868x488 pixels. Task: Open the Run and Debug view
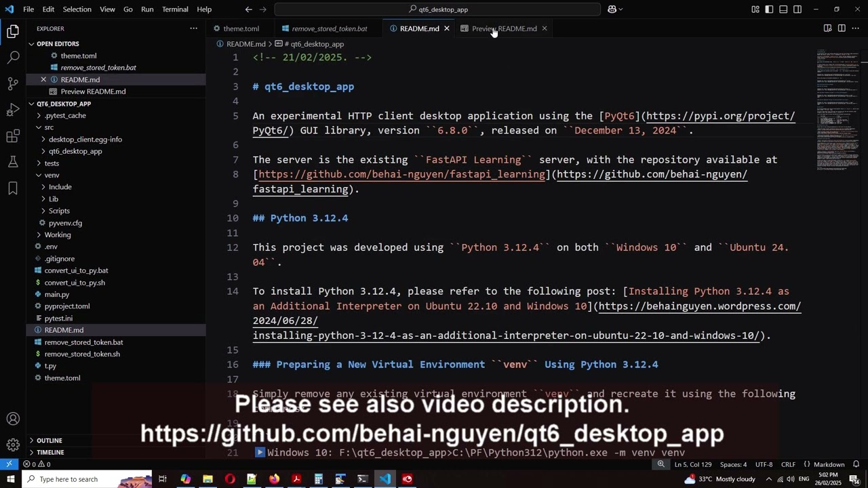point(13,110)
